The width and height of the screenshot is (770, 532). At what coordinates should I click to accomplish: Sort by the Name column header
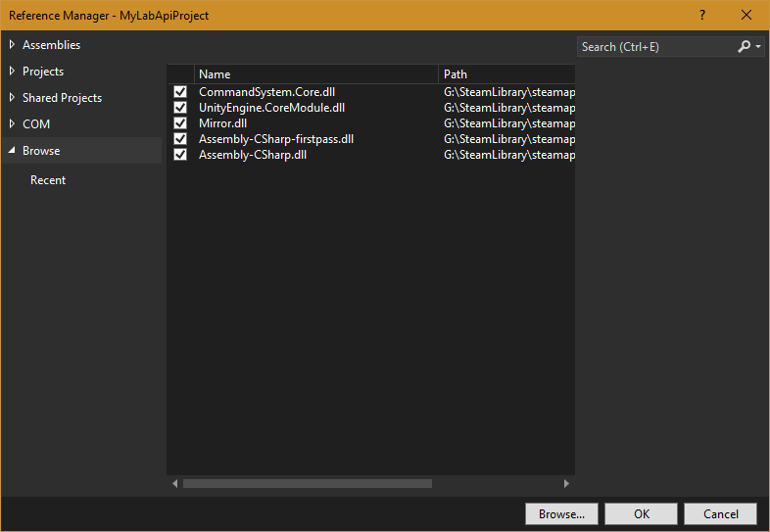(x=316, y=74)
